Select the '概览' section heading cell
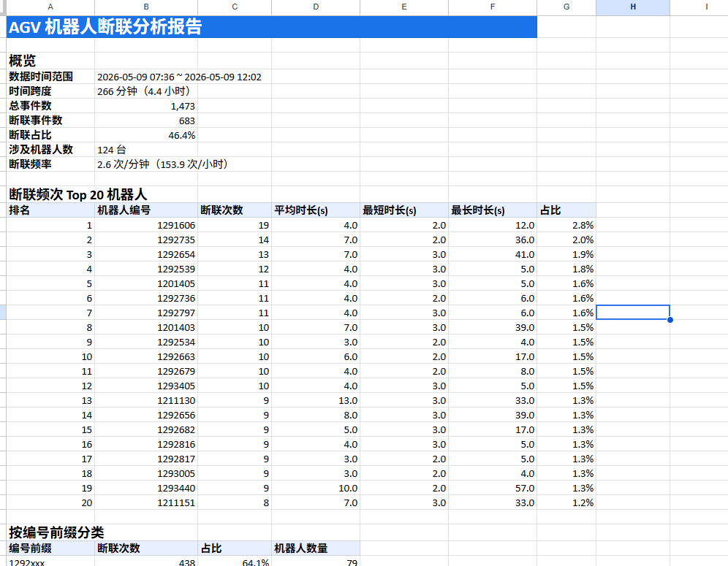The height and width of the screenshot is (566, 728). (x=50, y=61)
